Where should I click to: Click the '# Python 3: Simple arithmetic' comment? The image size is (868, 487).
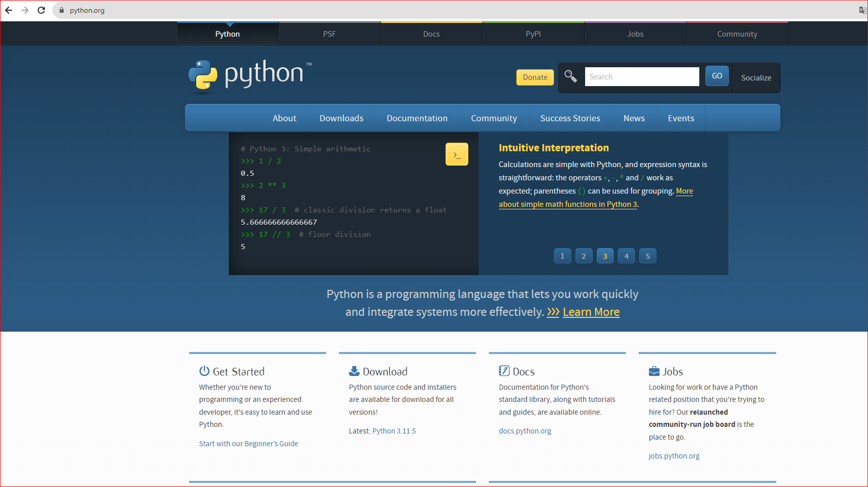tap(305, 149)
